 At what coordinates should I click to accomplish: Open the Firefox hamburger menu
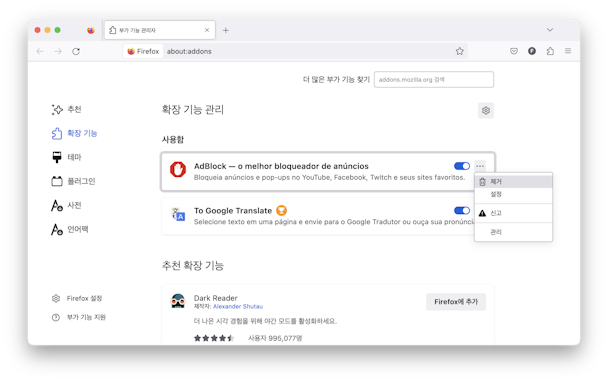click(x=568, y=51)
